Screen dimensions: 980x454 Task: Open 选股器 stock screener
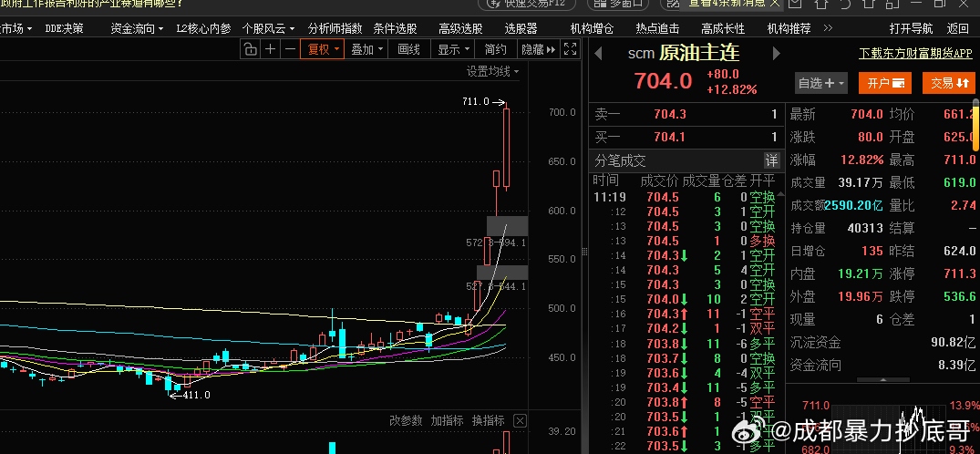point(521,28)
